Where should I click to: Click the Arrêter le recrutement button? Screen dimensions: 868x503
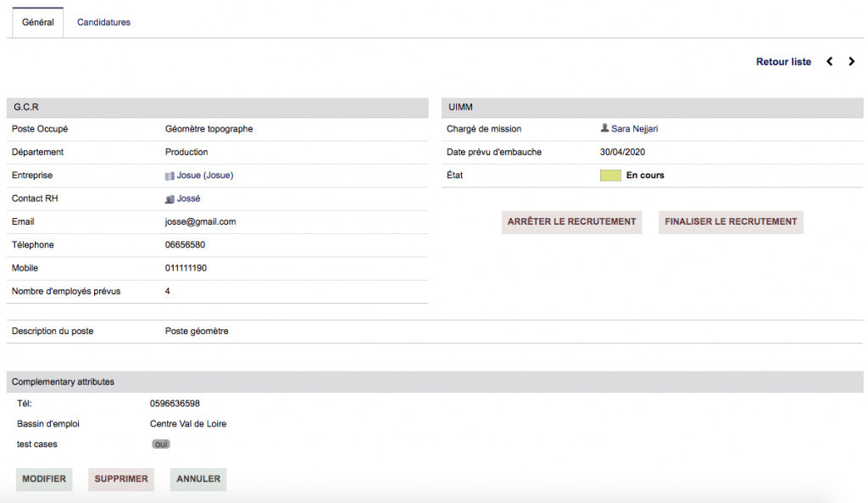572,221
